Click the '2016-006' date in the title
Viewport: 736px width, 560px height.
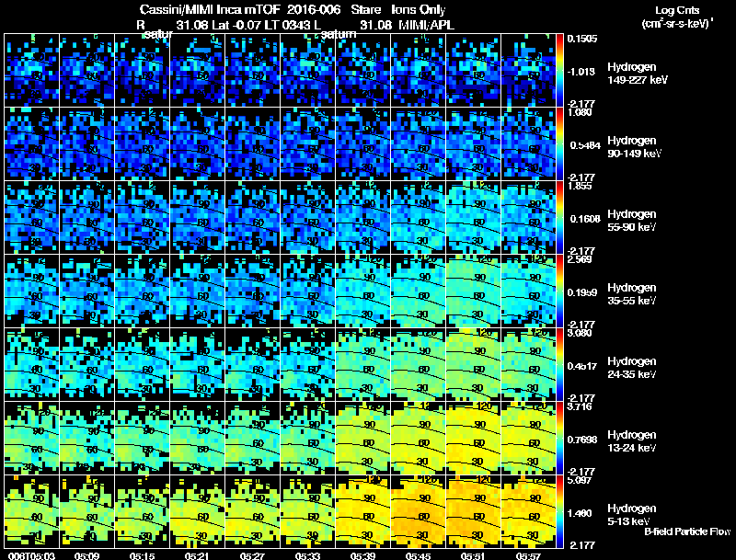pyautogui.click(x=314, y=10)
